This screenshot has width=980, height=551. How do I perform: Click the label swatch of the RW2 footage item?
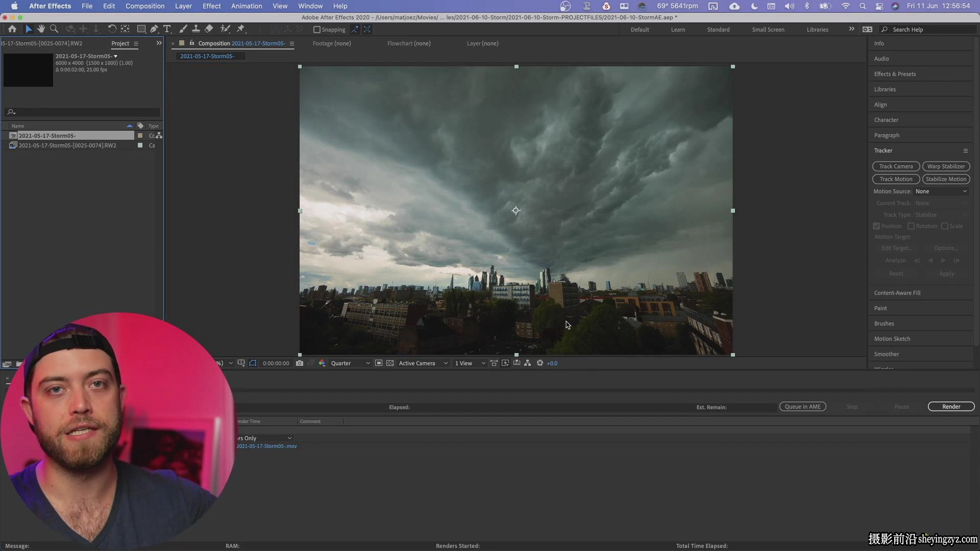140,145
